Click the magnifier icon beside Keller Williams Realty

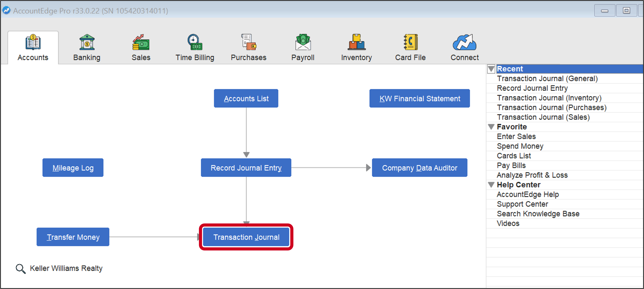point(20,269)
